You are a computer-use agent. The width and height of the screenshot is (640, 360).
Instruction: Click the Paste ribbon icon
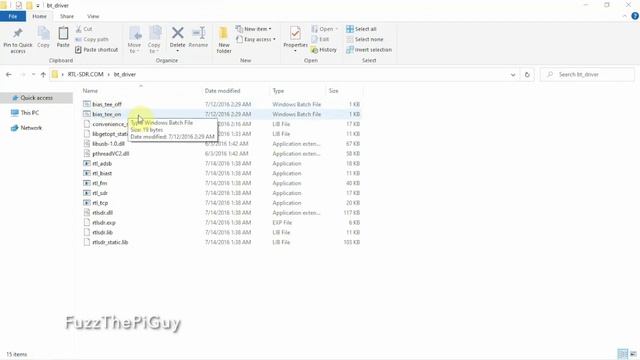click(63, 33)
